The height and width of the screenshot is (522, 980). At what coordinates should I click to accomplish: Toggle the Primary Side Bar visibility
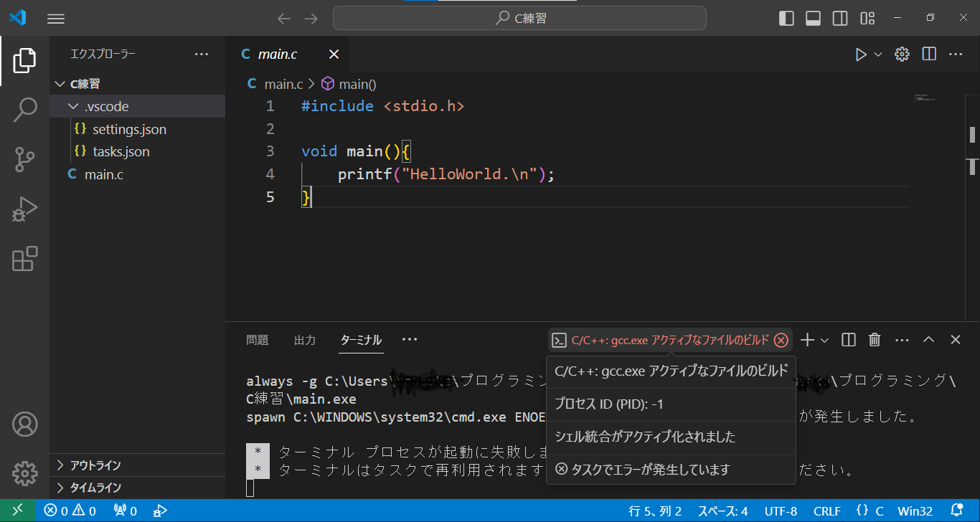coord(786,18)
